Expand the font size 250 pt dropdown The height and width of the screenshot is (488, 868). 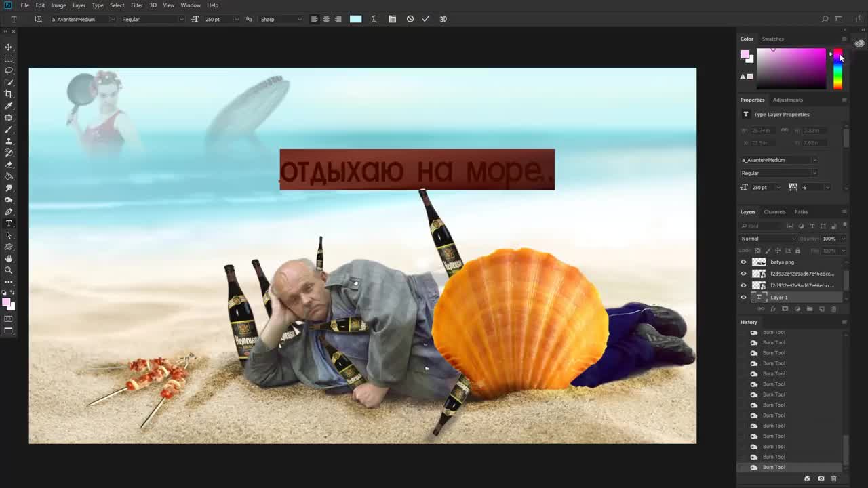(236, 19)
